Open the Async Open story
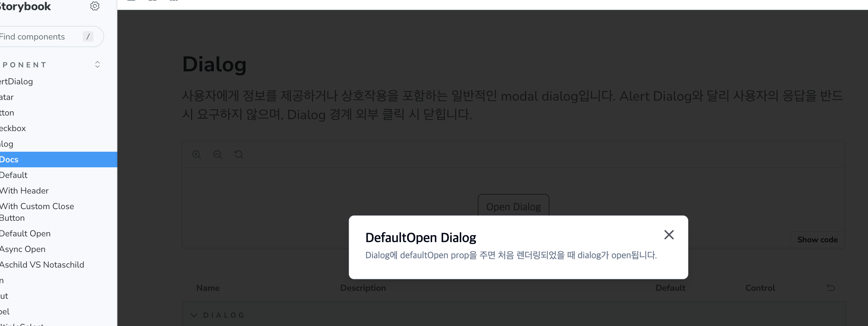 tap(22, 249)
